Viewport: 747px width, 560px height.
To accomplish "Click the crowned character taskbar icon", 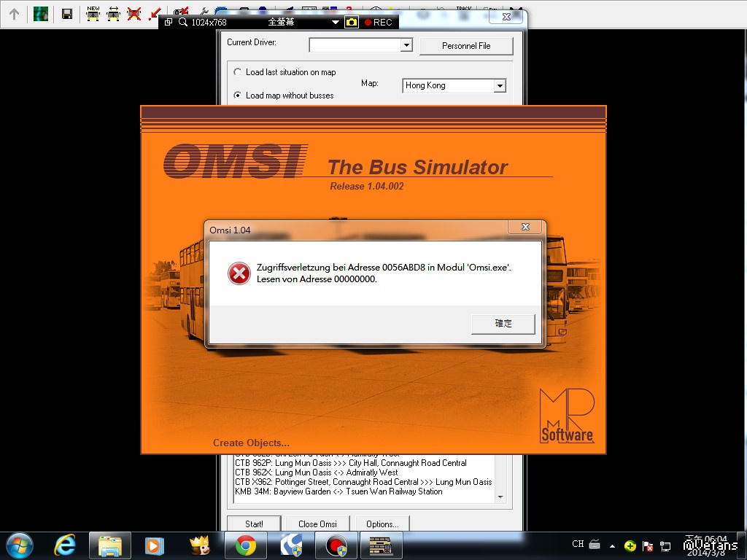I will [x=200, y=545].
